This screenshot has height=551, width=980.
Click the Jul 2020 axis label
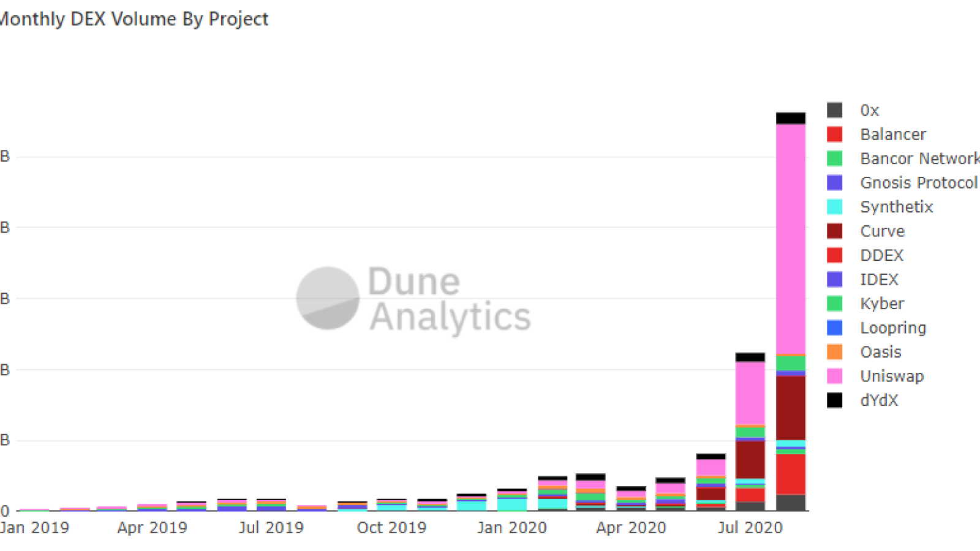750,528
